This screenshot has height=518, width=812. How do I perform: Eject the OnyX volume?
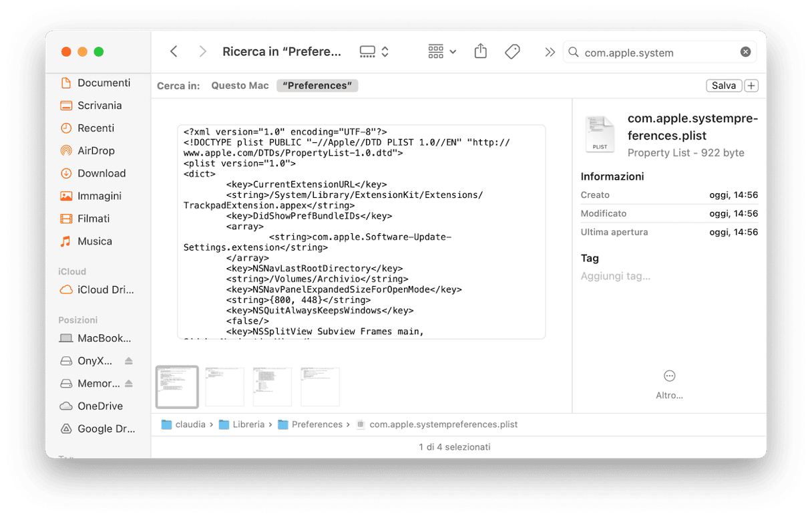(129, 361)
